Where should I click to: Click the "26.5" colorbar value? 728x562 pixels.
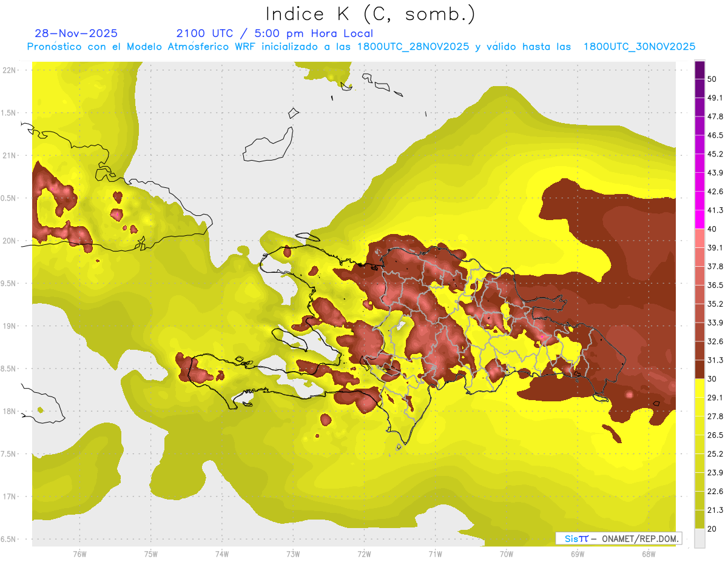tap(715, 435)
